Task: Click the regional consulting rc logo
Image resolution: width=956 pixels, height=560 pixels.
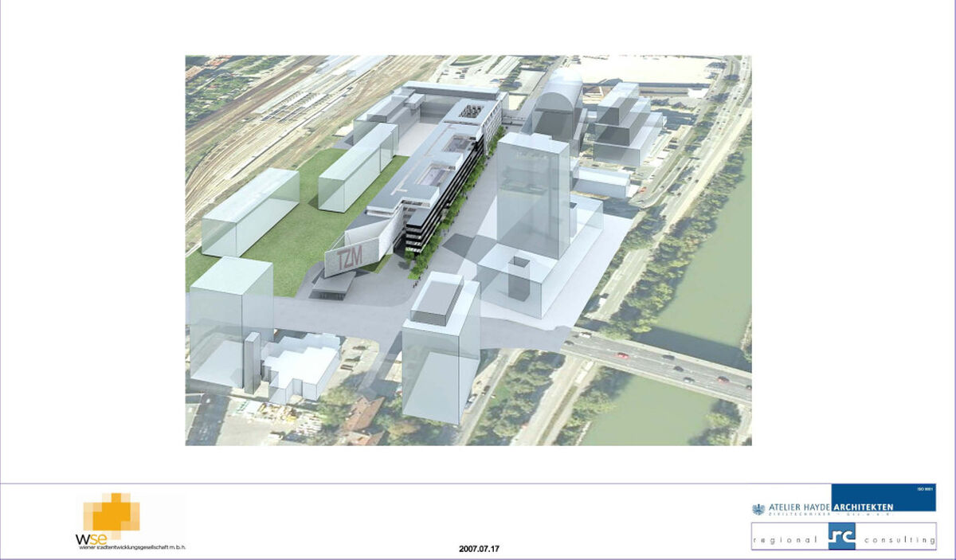Action: point(844,537)
